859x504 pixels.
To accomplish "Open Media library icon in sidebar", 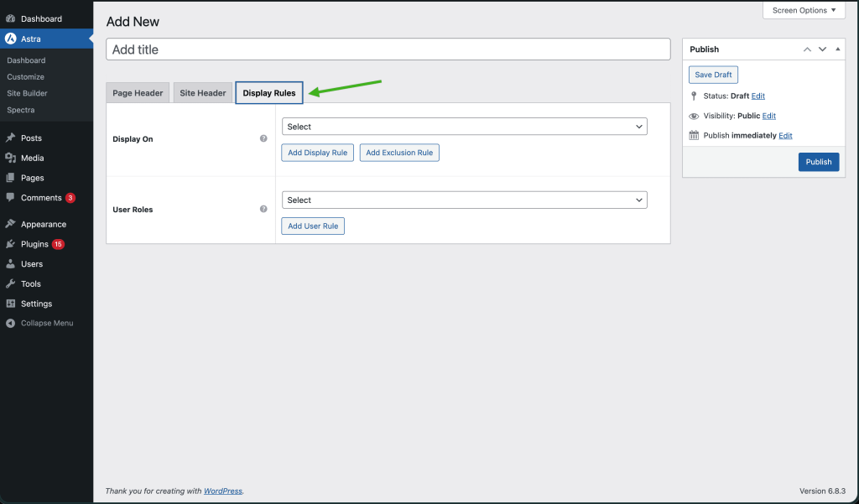I will pyautogui.click(x=10, y=158).
